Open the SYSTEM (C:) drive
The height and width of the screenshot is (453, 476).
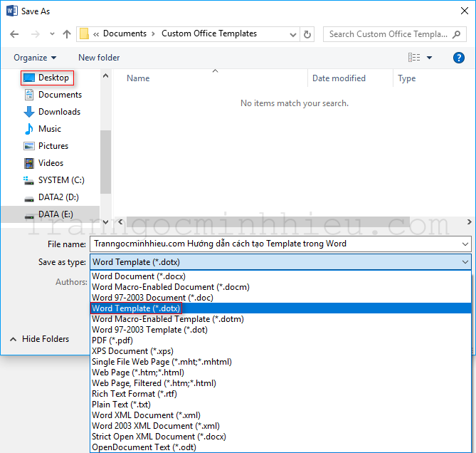pyautogui.click(x=61, y=180)
